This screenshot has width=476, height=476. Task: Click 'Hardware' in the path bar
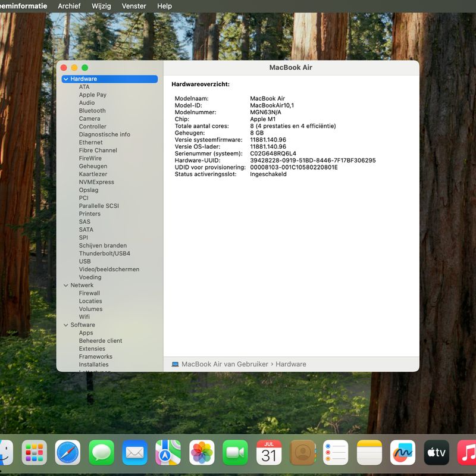tap(291, 364)
